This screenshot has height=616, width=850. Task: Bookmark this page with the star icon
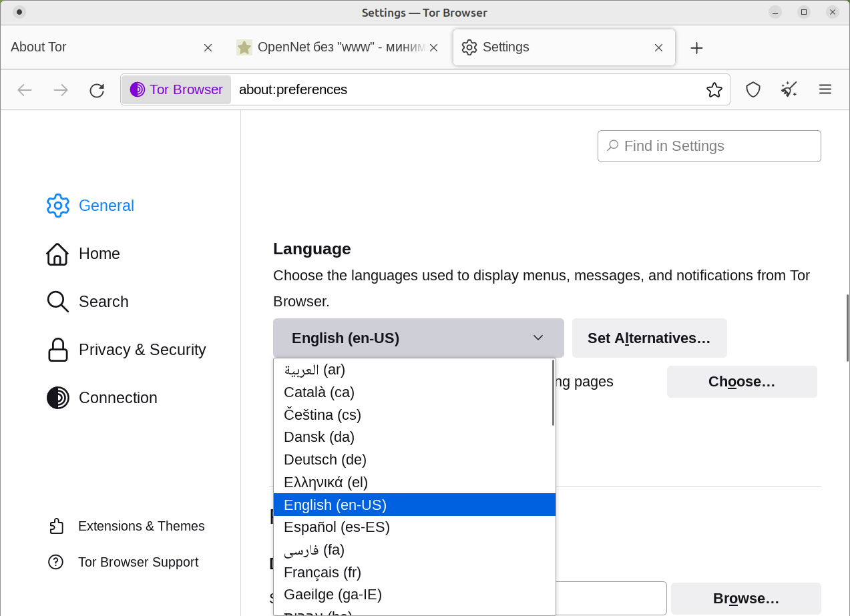pyautogui.click(x=714, y=90)
